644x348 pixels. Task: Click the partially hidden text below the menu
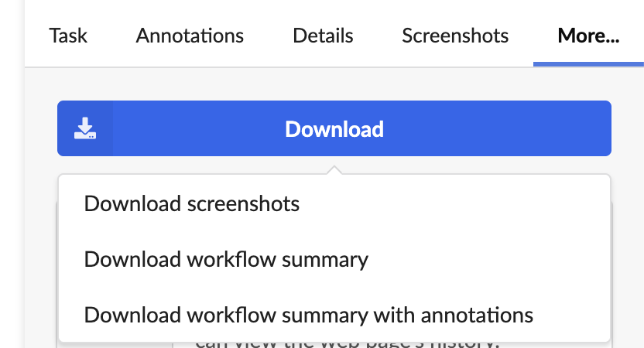pos(347,344)
